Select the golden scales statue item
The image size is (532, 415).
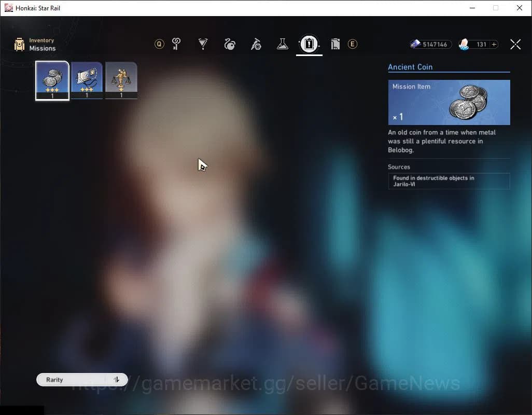[121, 80]
